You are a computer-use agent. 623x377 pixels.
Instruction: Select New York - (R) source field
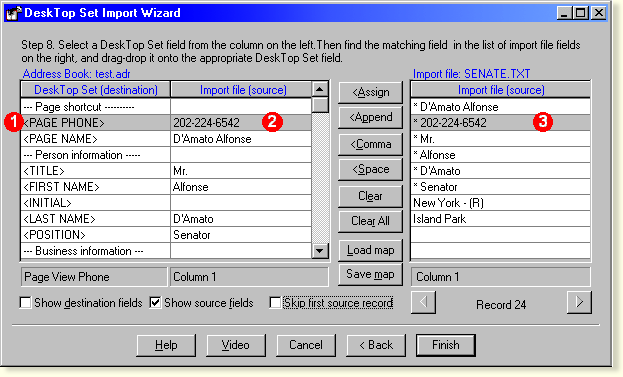click(x=501, y=203)
